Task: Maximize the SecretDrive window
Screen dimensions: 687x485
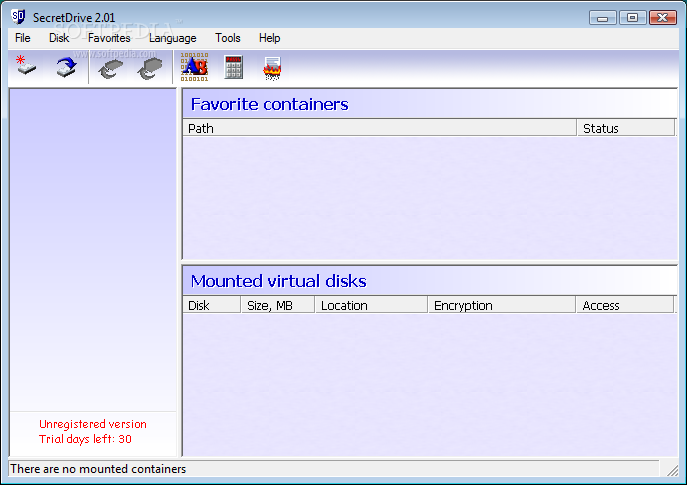Action: pyautogui.click(x=632, y=18)
